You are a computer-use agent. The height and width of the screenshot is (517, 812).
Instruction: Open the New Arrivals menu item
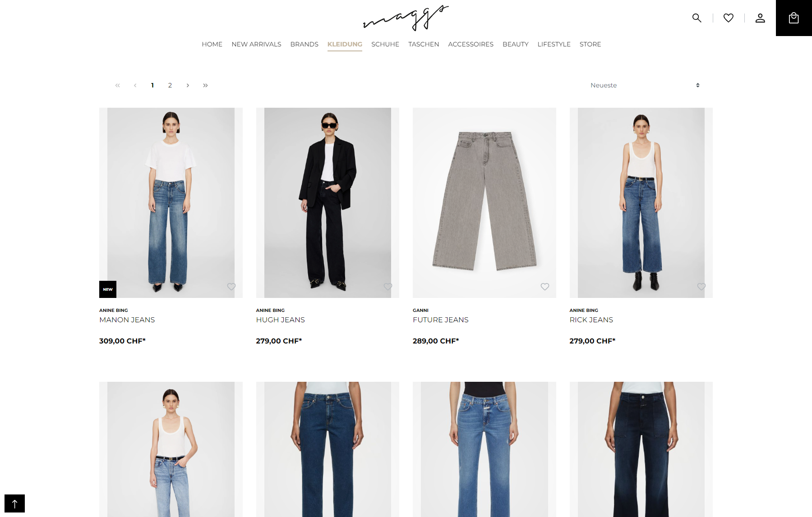[256, 44]
